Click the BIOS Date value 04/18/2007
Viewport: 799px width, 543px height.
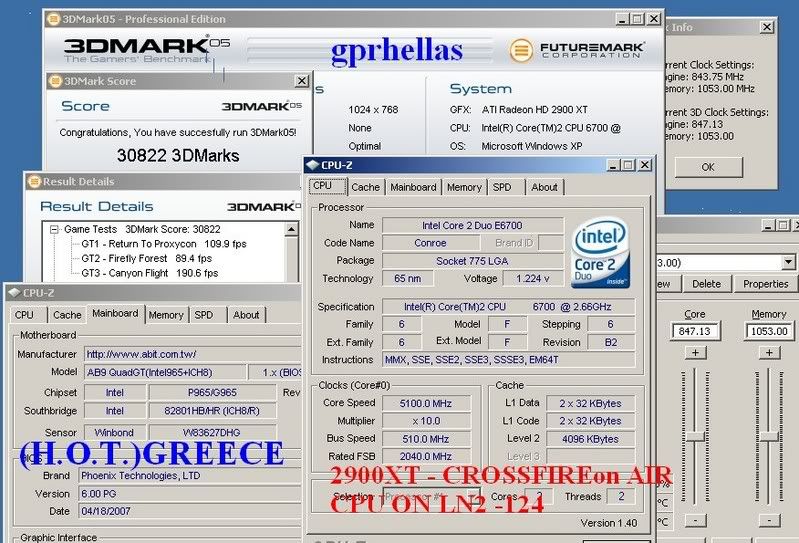(x=190, y=511)
